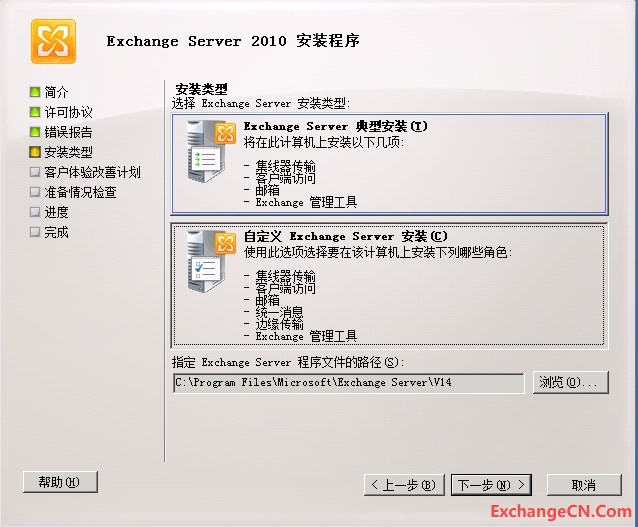Go back with 上一步 button
This screenshot has height=527, width=638.
coord(404,485)
